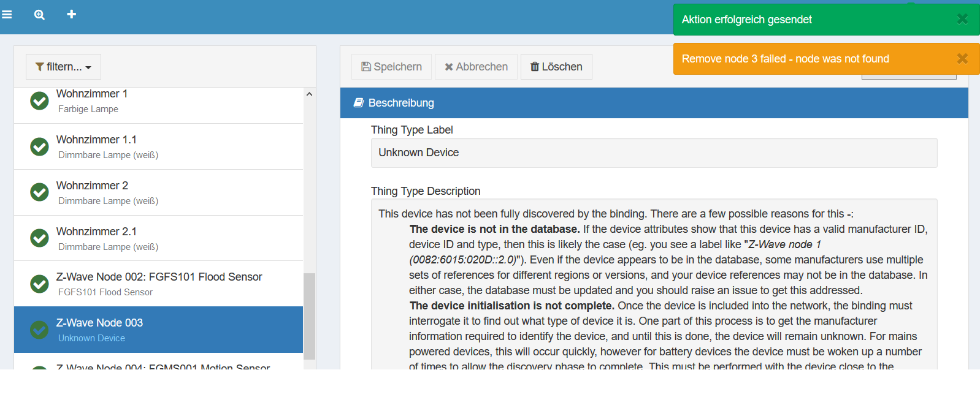This screenshot has width=980, height=397.
Task: Click the Löschen button
Action: (x=556, y=67)
